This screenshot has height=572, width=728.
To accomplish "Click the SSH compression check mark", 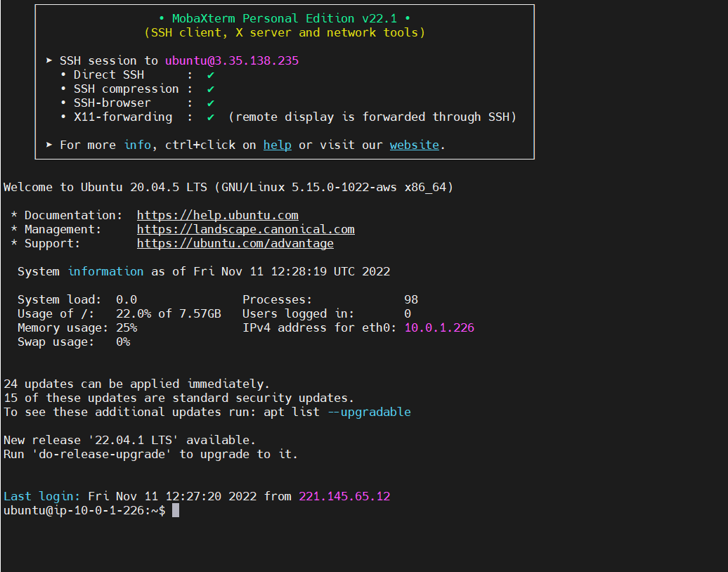I will [211, 89].
